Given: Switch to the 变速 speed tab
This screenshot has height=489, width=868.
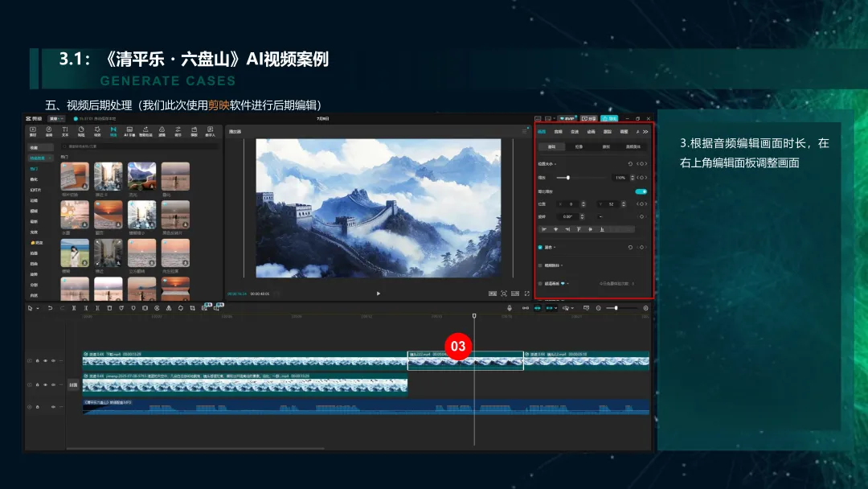Looking at the screenshot, I should click(x=575, y=132).
